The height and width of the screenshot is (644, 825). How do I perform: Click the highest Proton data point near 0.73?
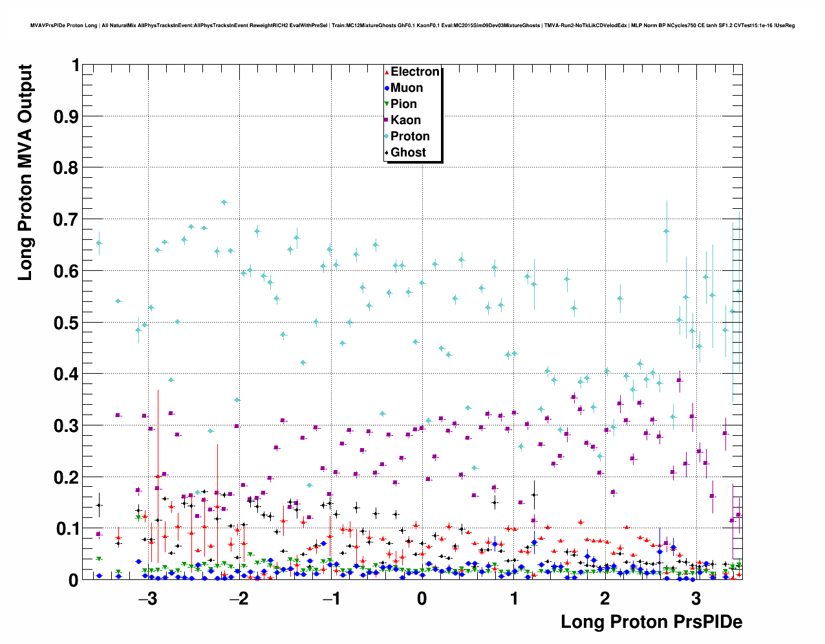224,202
